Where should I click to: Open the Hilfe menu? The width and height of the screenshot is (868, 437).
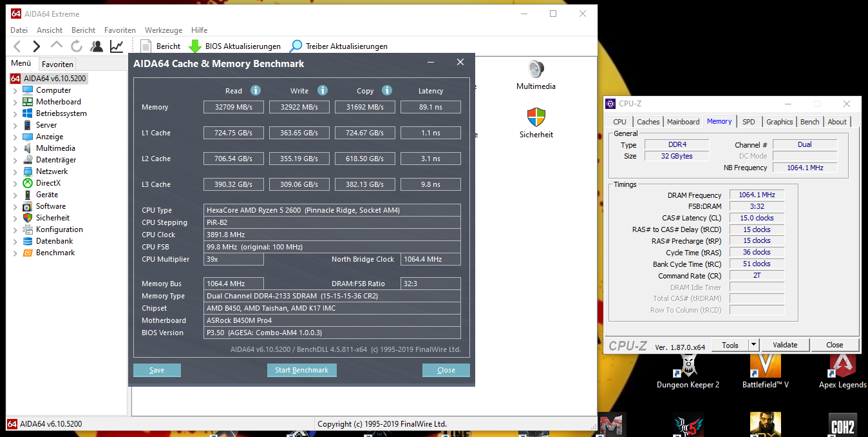(x=200, y=30)
